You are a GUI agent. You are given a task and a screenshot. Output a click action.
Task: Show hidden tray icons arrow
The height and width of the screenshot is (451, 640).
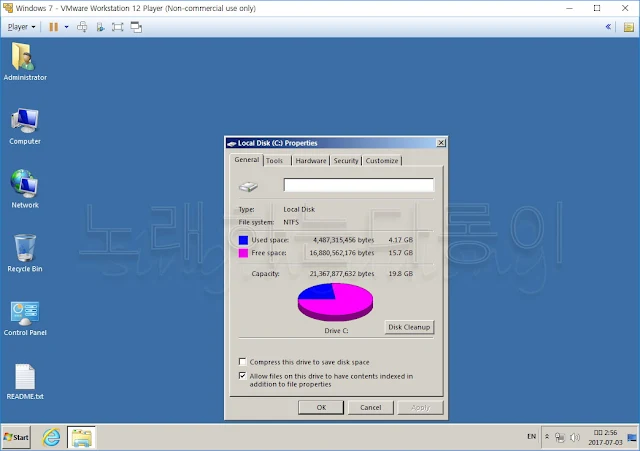(547, 437)
